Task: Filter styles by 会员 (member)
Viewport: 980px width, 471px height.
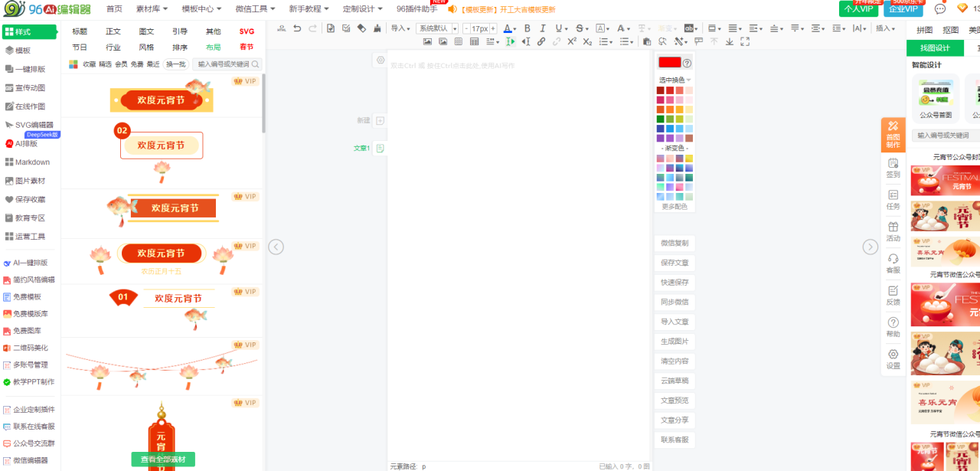Action: (121, 64)
